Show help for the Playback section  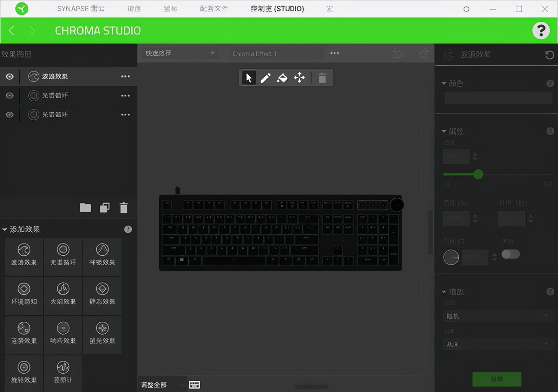point(551,292)
